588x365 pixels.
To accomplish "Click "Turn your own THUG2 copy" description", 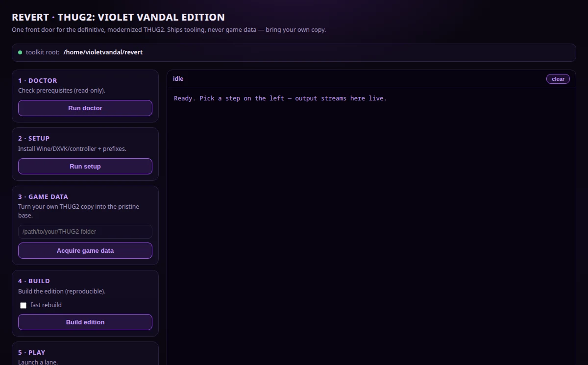I will pyautogui.click(x=78, y=211).
